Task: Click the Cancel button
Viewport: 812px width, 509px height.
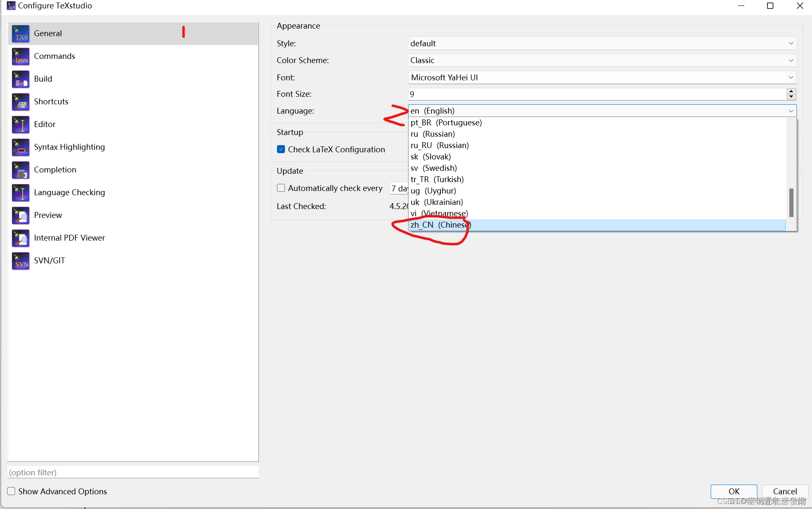Action: [x=784, y=491]
